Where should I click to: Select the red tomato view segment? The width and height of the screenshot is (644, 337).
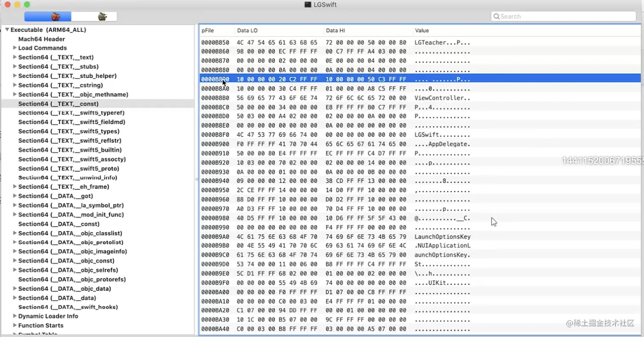(48, 17)
